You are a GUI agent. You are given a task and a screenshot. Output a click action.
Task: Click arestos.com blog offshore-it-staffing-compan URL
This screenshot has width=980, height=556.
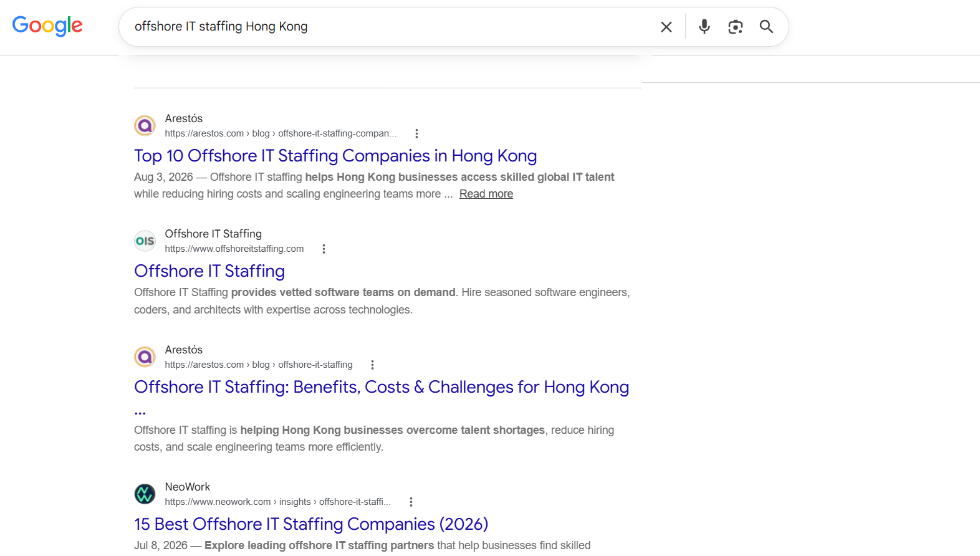(281, 133)
